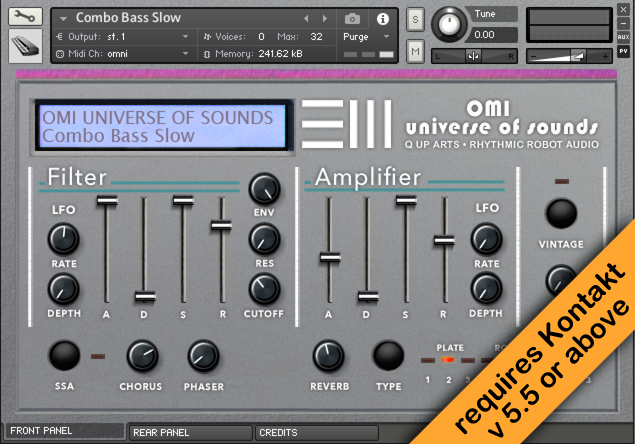Click the Filter LFO Rate knob

point(64,239)
